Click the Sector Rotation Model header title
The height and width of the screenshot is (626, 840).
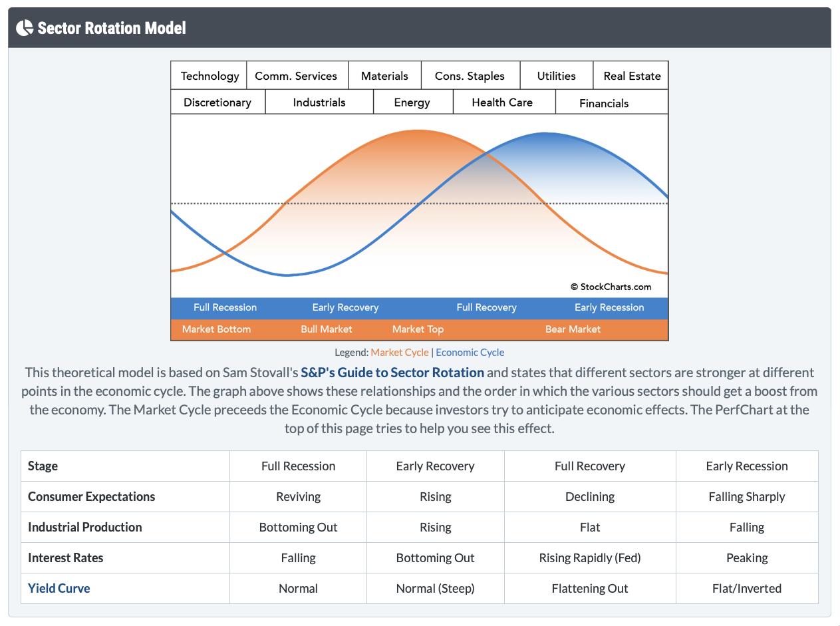tap(112, 28)
